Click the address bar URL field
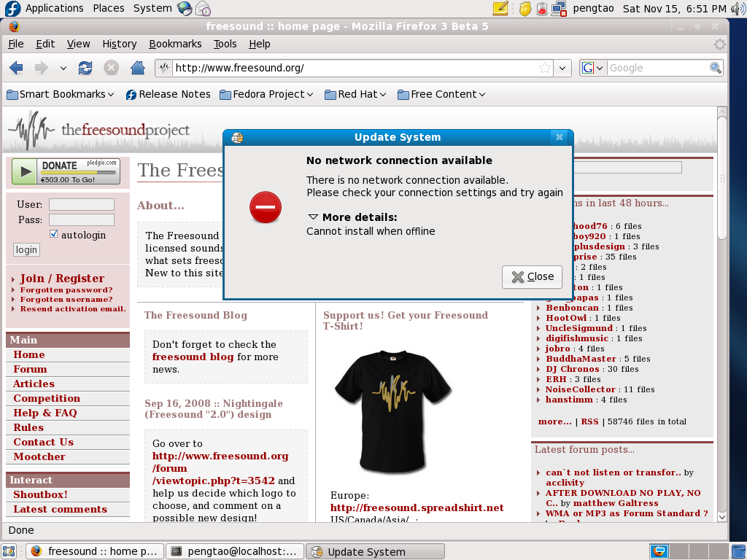Image resolution: width=747 pixels, height=560 pixels. 355,68
